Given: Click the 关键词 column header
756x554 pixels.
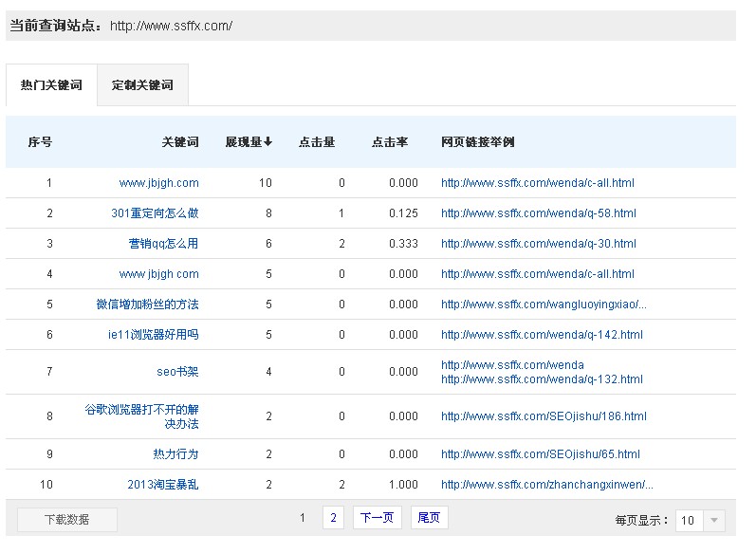Looking at the screenshot, I should click(180, 141).
